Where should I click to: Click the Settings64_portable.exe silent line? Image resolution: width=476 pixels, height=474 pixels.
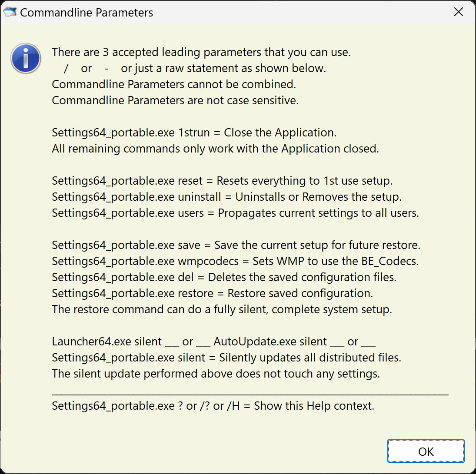click(x=226, y=358)
